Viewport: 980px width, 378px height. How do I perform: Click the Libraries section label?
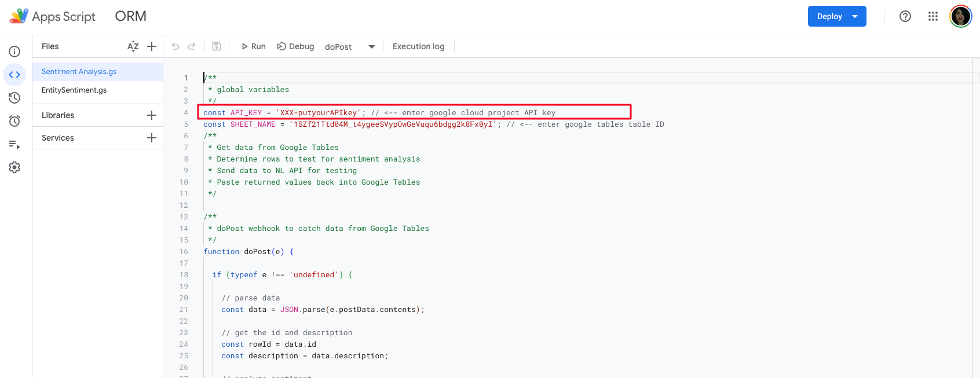pyautogui.click(x=58, y=115)
